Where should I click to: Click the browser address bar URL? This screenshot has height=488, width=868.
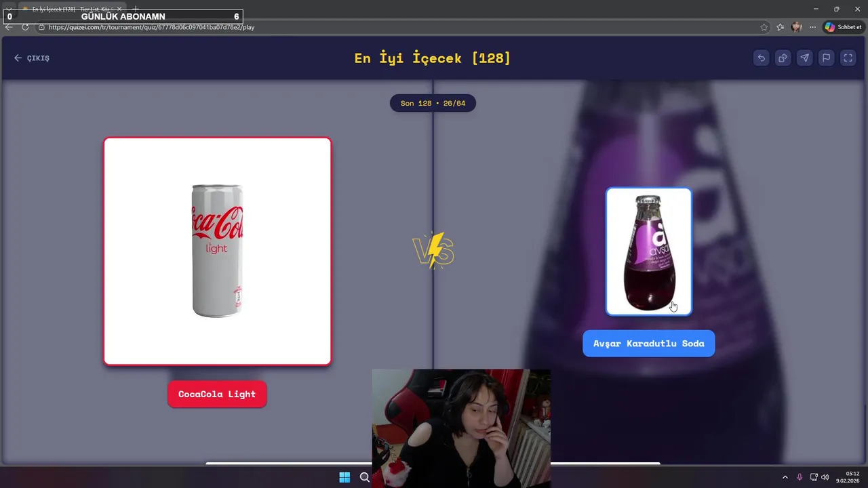pos(152,27)
